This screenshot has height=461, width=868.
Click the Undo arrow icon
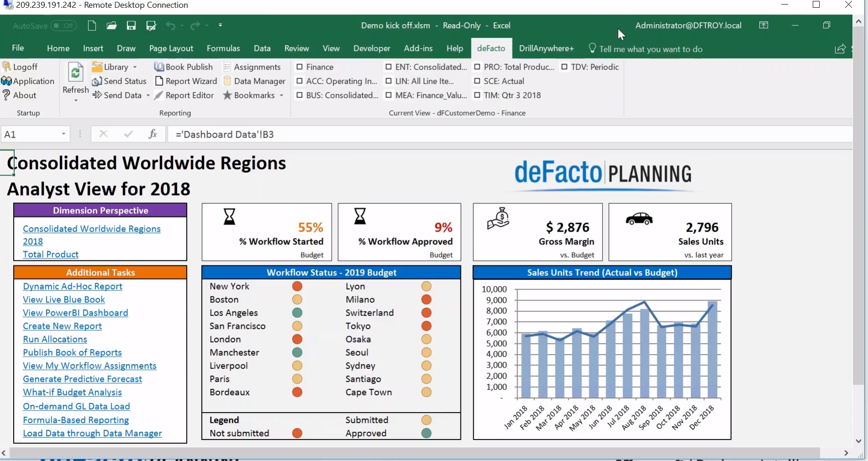170,26
